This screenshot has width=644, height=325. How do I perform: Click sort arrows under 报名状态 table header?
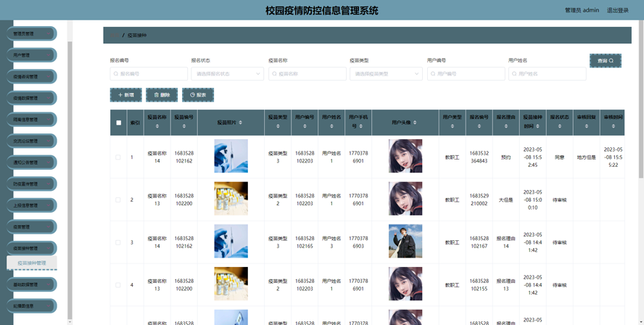[560, 126]
